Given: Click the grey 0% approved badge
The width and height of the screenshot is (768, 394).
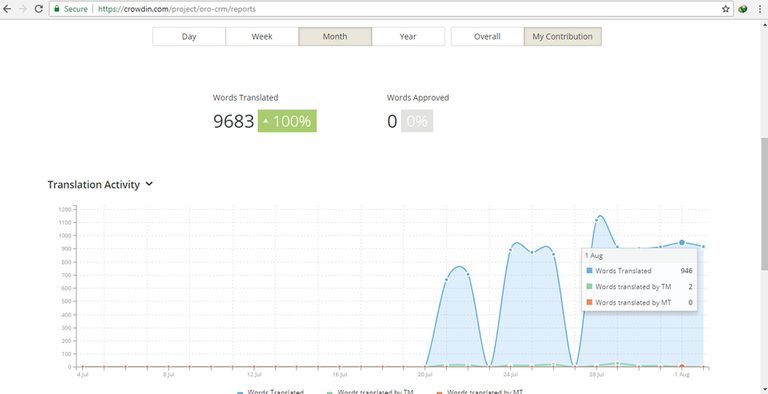Looking at the screenshot, I should [417, 121].
